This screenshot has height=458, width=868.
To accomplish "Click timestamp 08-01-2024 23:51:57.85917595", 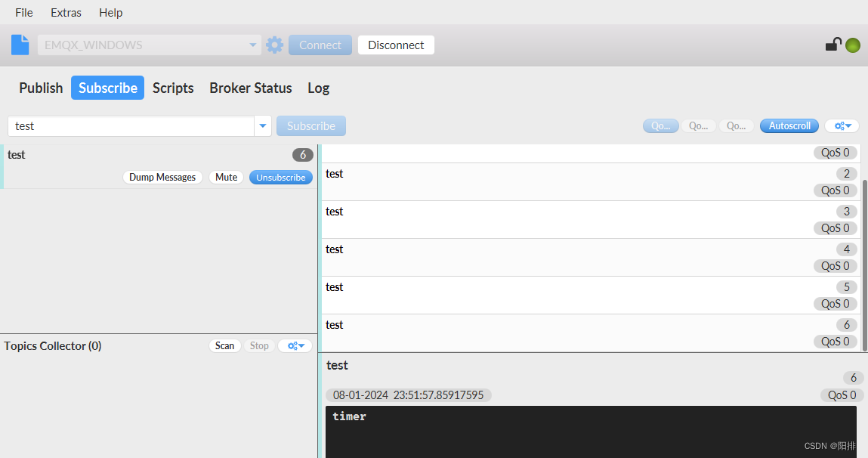I will coord(409,395).
